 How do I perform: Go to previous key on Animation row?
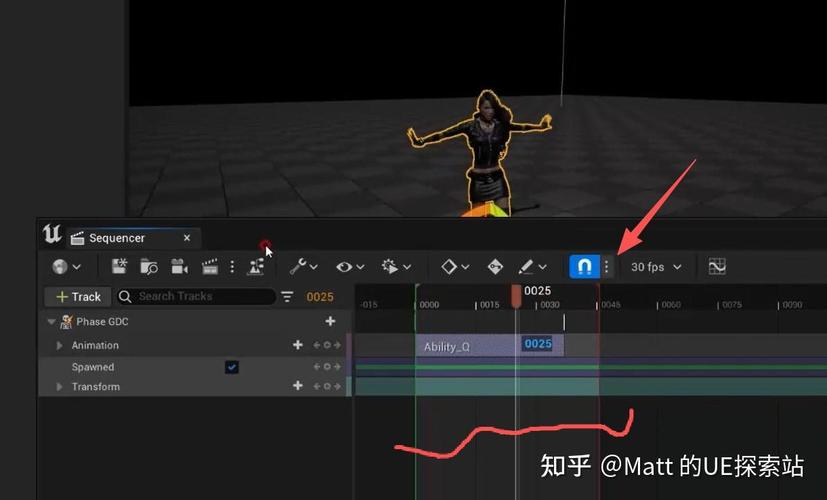pos(316,345)
